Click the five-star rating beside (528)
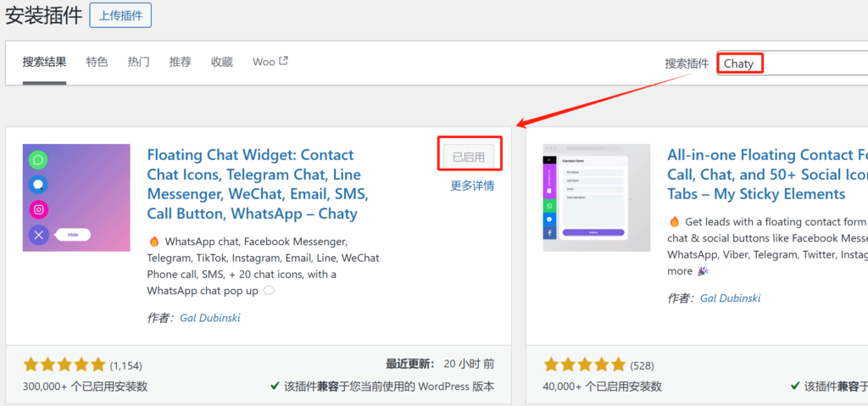The width and height of the screenshot is (868, 406). 584,364
